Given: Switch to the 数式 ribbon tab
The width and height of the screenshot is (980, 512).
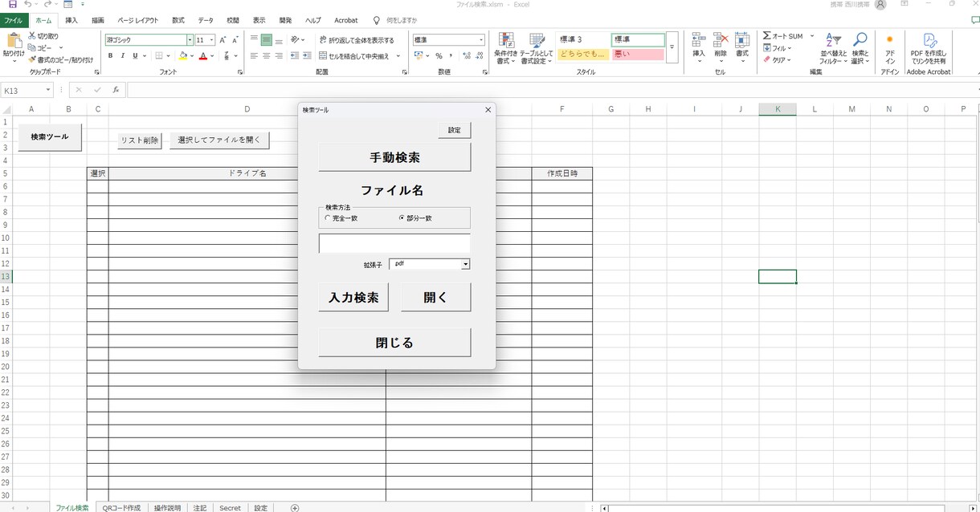Looking at the screenshot, I should (x=178, y=20).
